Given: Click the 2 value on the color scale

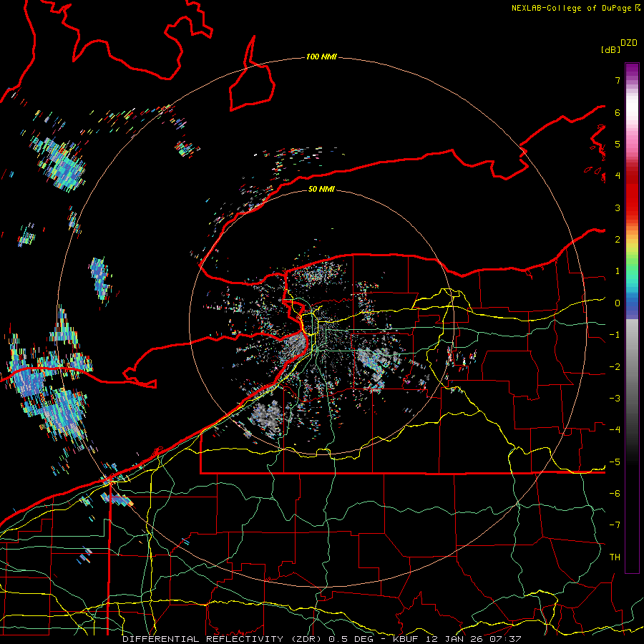Looking at the screenshot, I should [x=618, y=240].
